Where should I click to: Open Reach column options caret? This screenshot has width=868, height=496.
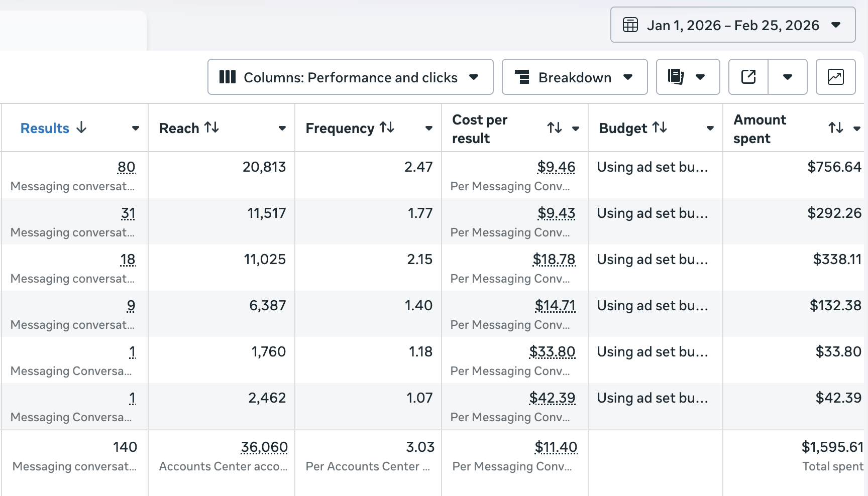click(282, 129)
